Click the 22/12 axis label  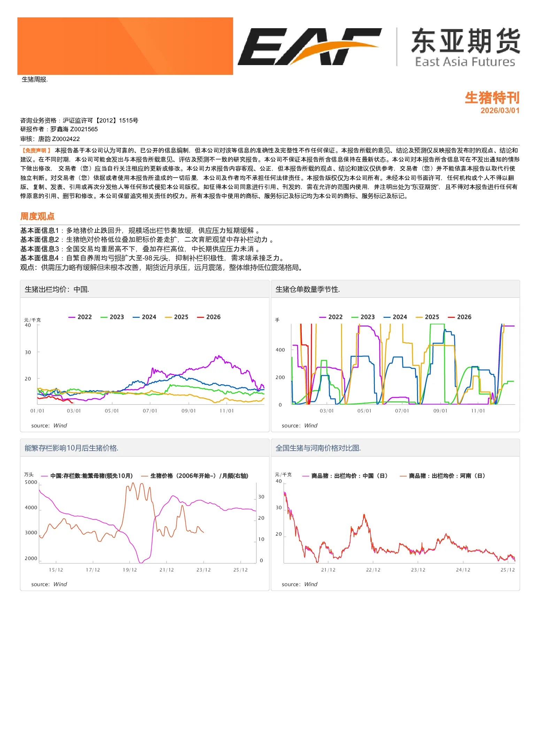point(373,570)
